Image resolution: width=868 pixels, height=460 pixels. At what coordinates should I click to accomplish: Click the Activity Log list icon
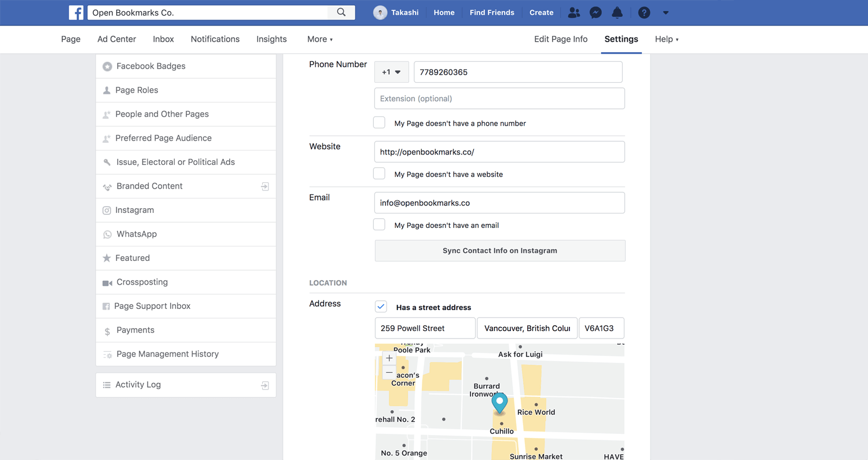[106, 385]
